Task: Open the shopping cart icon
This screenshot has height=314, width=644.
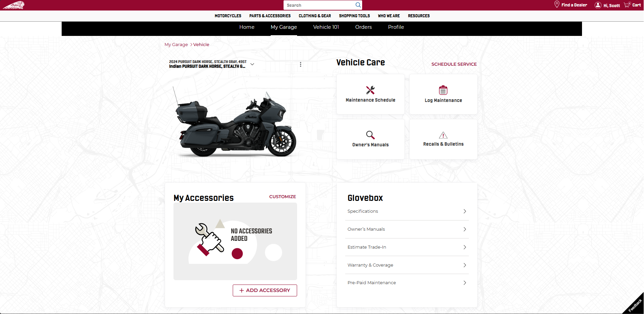Action: tap(627, 5)
